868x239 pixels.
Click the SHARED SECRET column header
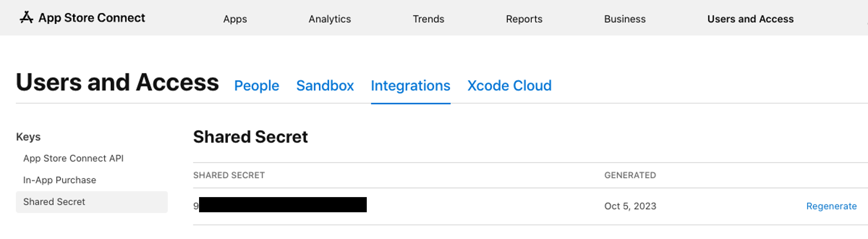(229, 175)
